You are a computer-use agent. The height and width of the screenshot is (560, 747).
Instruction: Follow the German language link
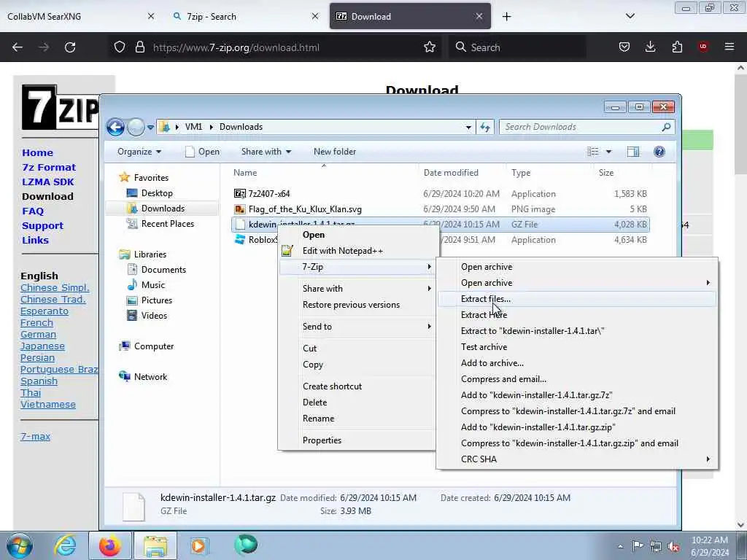tap(38, 335)
